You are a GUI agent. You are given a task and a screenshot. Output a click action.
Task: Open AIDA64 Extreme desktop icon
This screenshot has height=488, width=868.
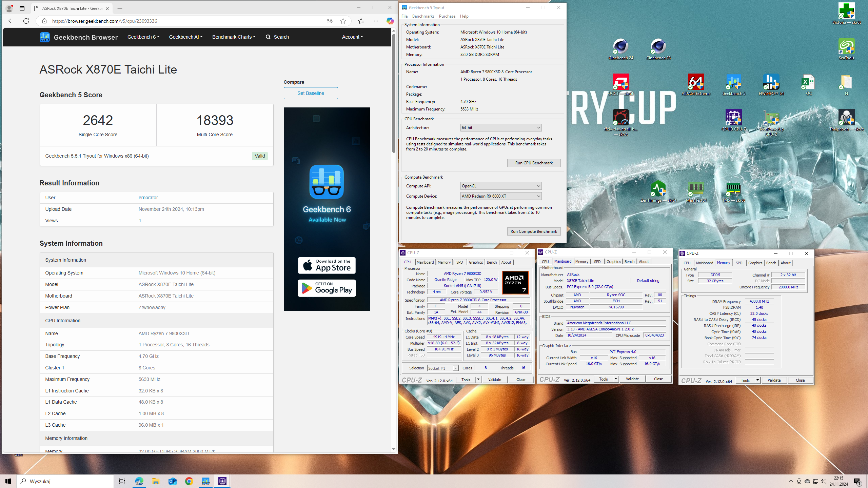(x=696, y=85)
